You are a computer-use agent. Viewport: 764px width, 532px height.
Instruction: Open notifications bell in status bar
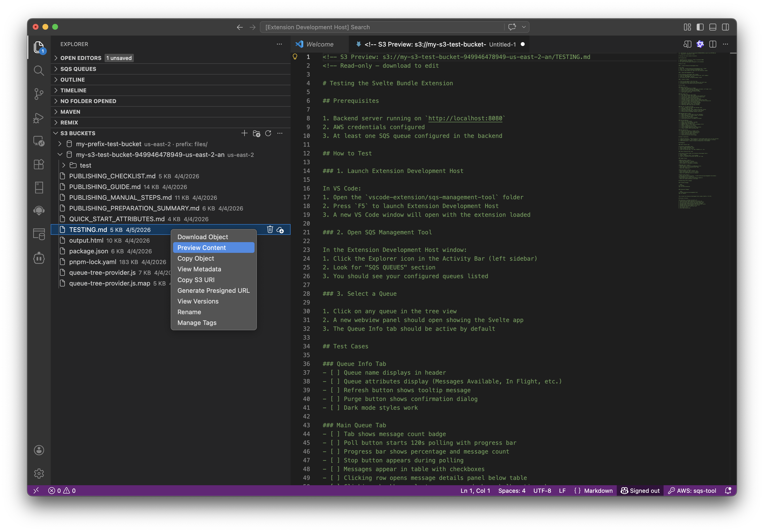coord(728,490)
